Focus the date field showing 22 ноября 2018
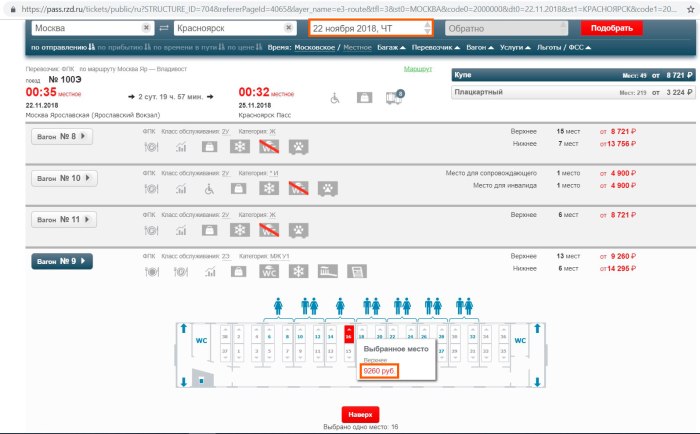The width and height of the screenshot is (700, 434). point(371,28)
